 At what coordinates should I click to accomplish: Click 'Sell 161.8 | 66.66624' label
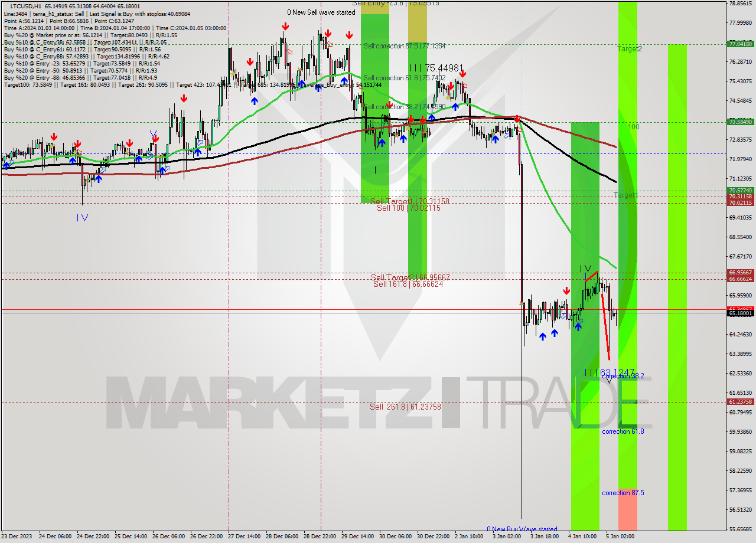[x=408, y=284]
